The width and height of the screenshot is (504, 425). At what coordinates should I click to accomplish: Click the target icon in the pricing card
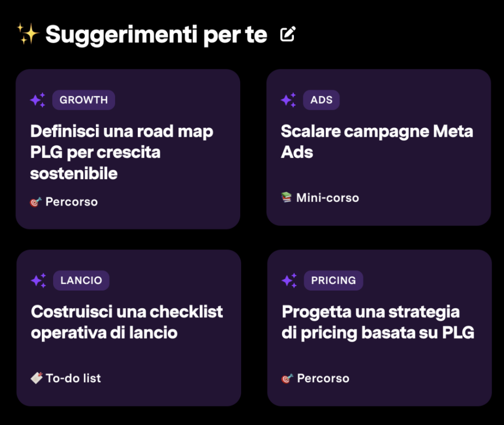287,378
